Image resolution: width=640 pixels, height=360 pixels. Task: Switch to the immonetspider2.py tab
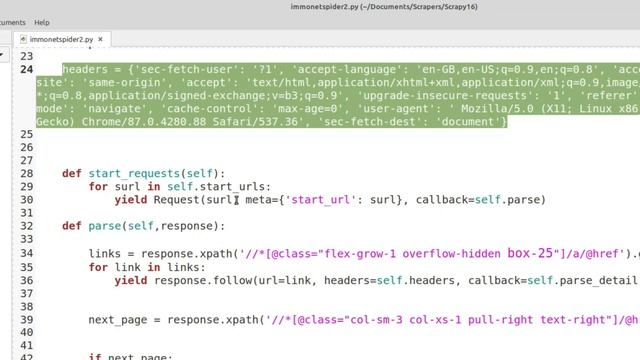click(61, 39)
